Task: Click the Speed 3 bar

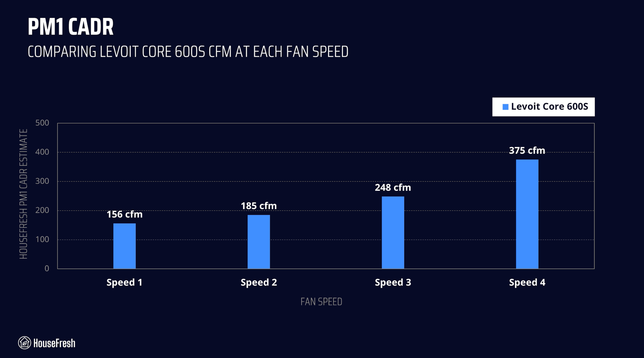Action: coord(393,232)
